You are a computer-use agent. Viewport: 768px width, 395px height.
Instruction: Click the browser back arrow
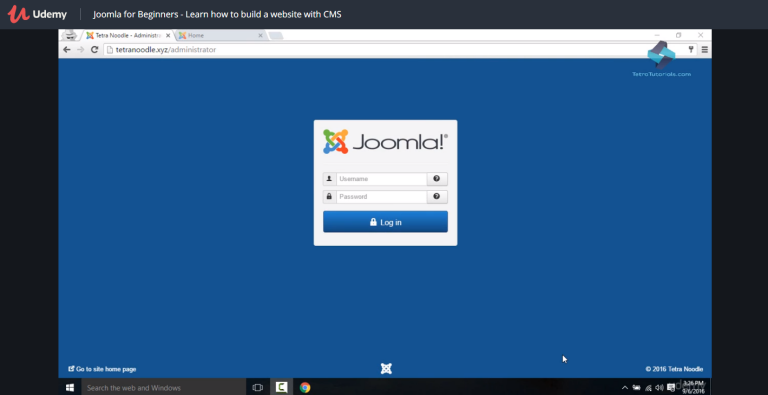pyautogui.click(x=67, y=49)
